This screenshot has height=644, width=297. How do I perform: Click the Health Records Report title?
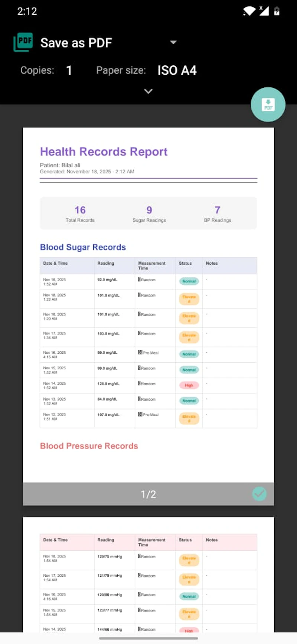coord(104,152)
